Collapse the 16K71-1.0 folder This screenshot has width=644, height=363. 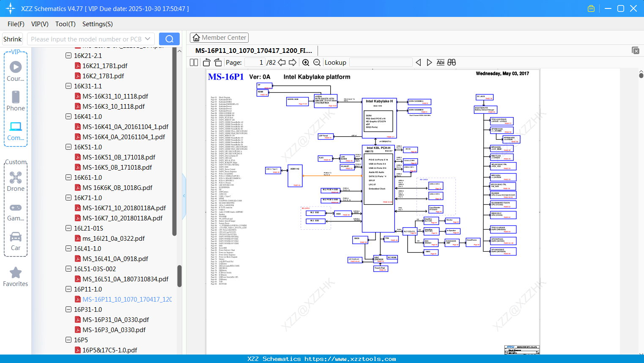[69, 198]
